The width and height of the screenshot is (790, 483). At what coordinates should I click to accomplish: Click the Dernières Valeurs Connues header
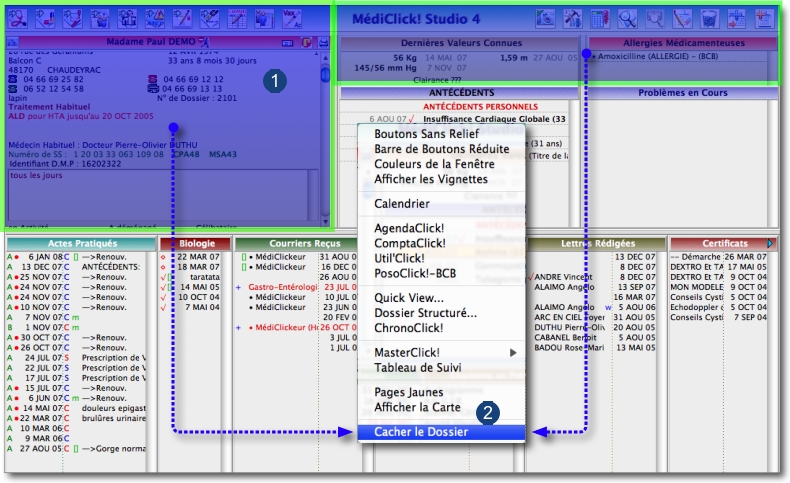[x=461, y=43]
